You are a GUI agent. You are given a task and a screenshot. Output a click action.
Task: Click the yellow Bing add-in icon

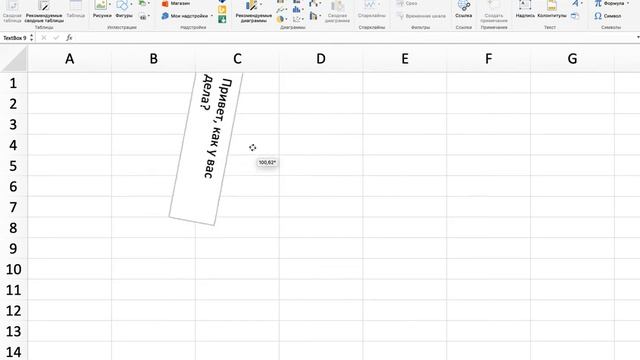(222, 9)
